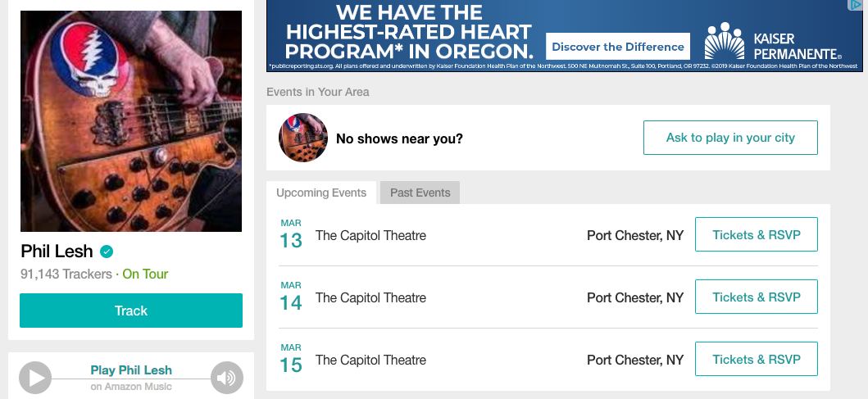Switch to the Past Events tab
The width and height of the screenshot is (868, 399).
coord(420,193)
